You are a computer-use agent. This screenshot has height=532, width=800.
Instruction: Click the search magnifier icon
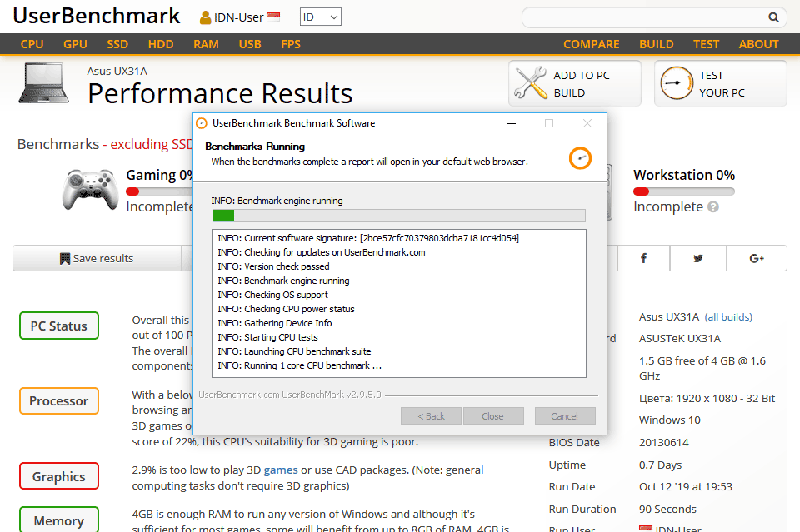pos(773,17)
